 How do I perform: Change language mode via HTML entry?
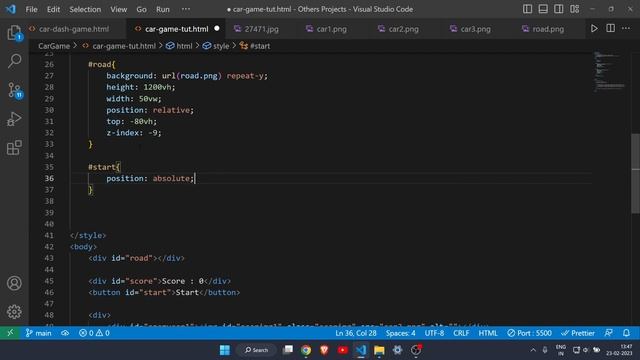(x=488, y=333)
